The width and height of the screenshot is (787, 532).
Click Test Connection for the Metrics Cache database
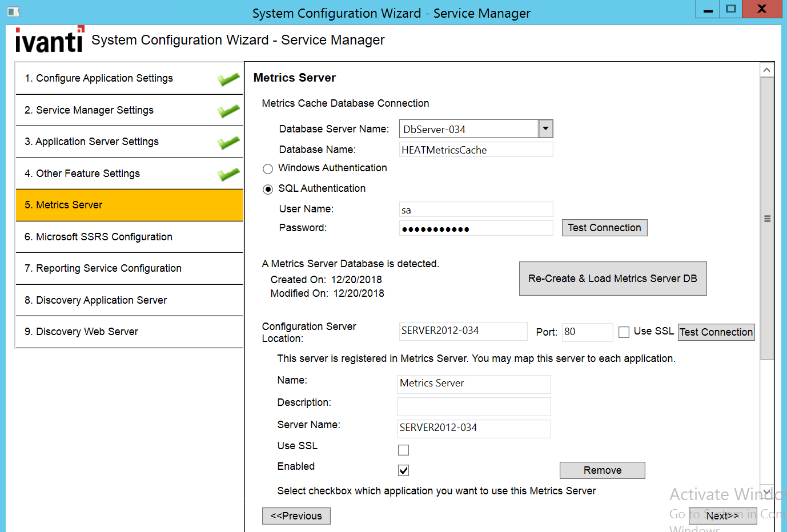(x=604, y=227)
